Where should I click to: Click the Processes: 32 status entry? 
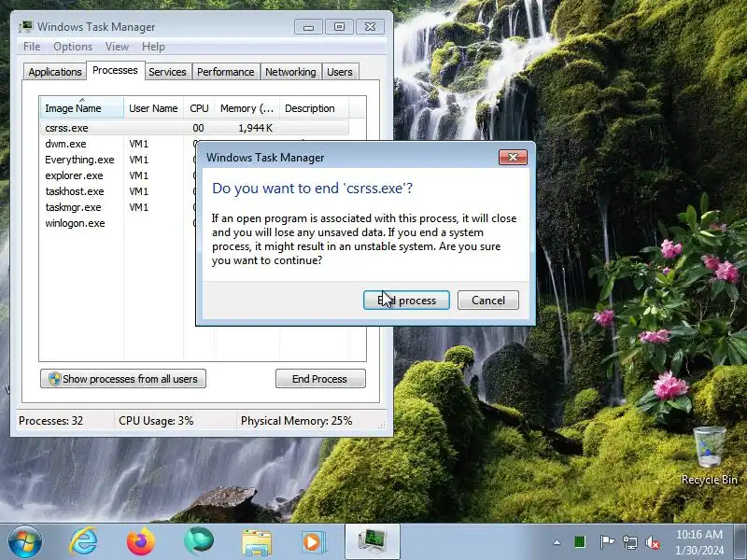pyautogui.click(x=51, y=421)
